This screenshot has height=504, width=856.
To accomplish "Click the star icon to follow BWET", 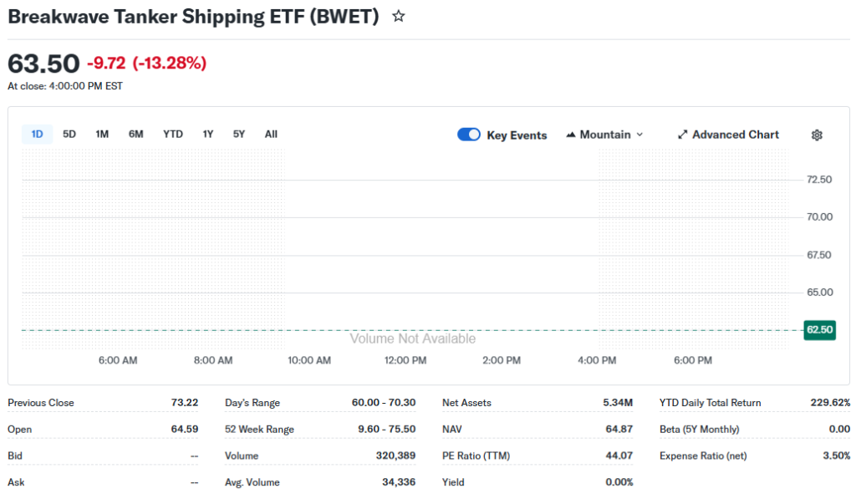I will pyautogui.click(x=399, y=16).
